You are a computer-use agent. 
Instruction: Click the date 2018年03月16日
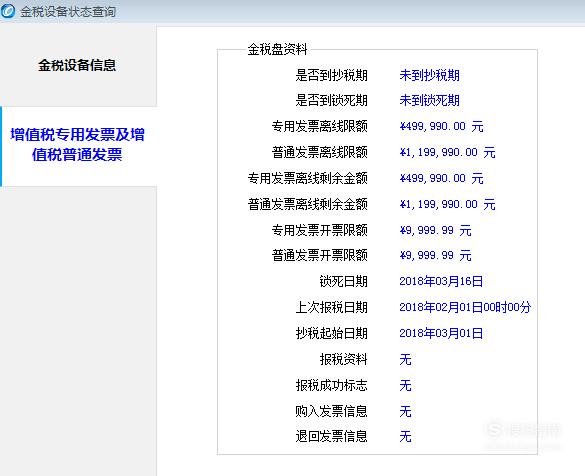coord(441,281)
